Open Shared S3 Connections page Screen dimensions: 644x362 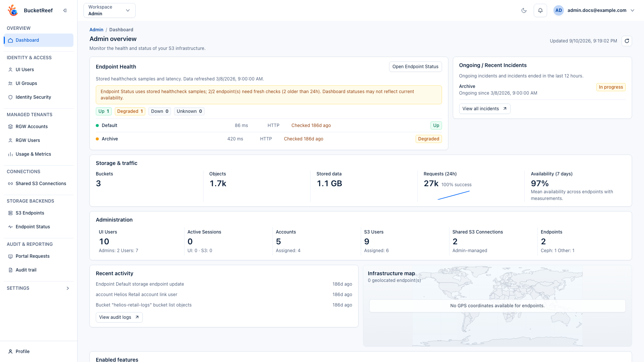coord(38,184)
